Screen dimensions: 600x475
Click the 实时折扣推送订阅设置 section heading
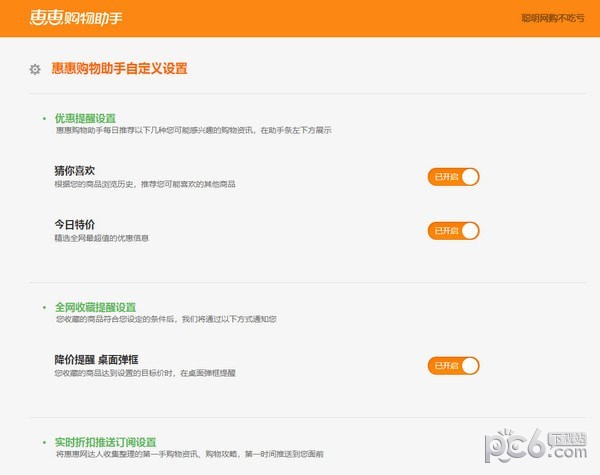coord(106,442)
